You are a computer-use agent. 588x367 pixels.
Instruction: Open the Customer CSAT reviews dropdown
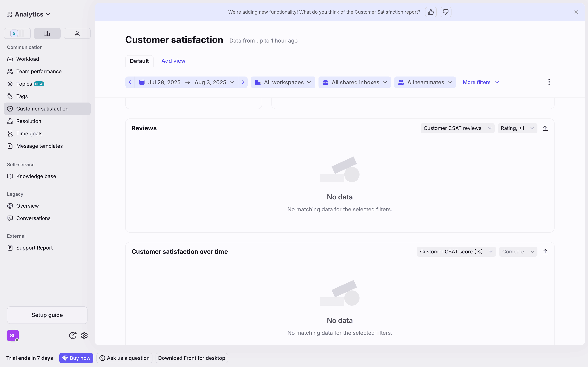coord(457,128)
